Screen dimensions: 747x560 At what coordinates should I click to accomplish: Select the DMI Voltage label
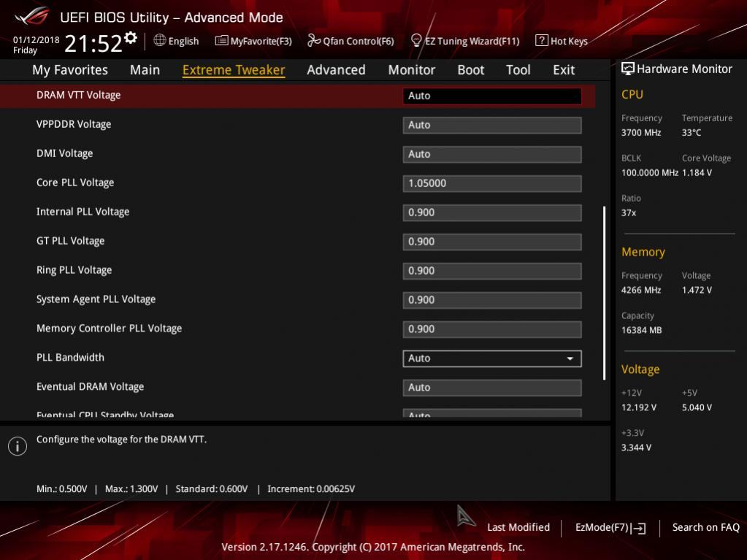pos(65,153)
